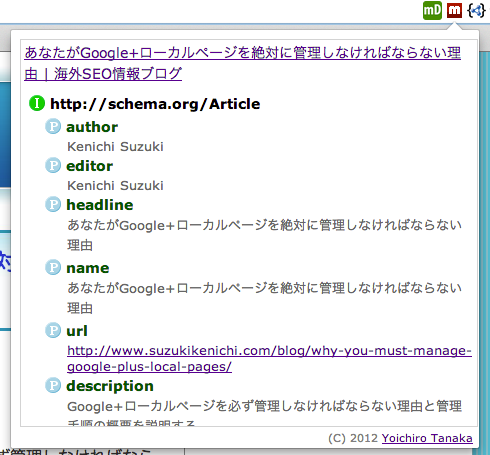This screenshot has width=490, height=455.
Task: Open the Yoichiro Tanaka copyright link
Action: (x=427, y=438)
